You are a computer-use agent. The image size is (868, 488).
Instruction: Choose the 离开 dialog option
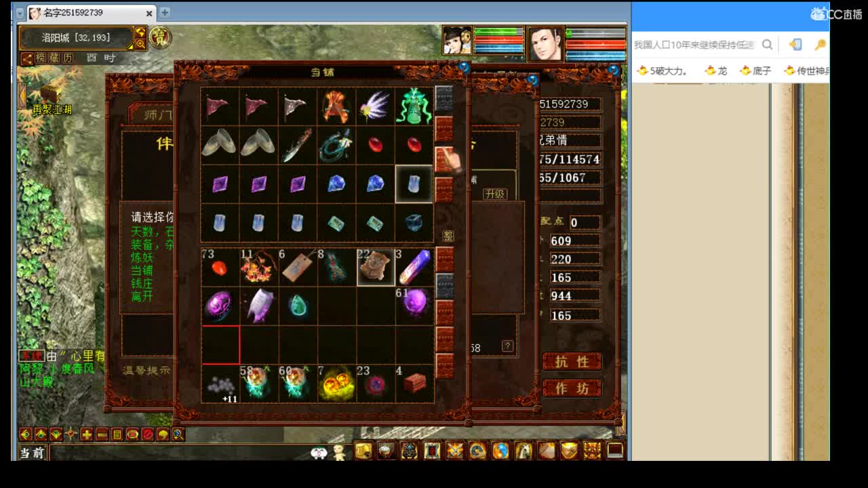142,296
